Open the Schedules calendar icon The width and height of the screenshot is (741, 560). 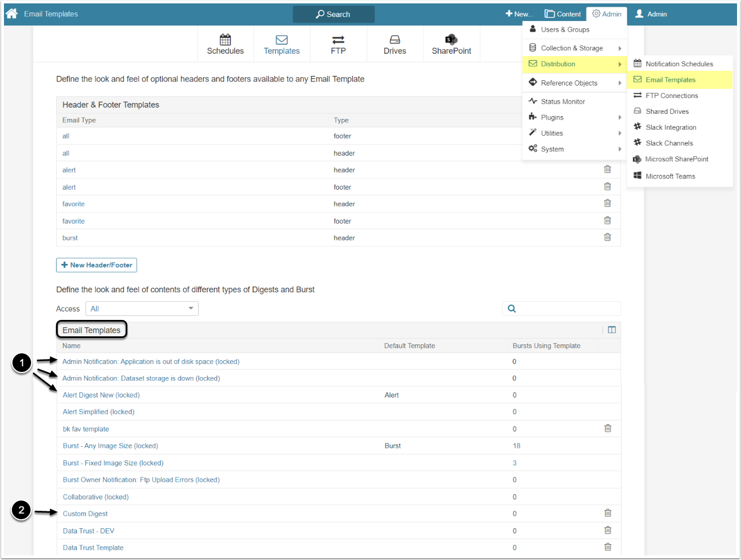pos(225,40)
